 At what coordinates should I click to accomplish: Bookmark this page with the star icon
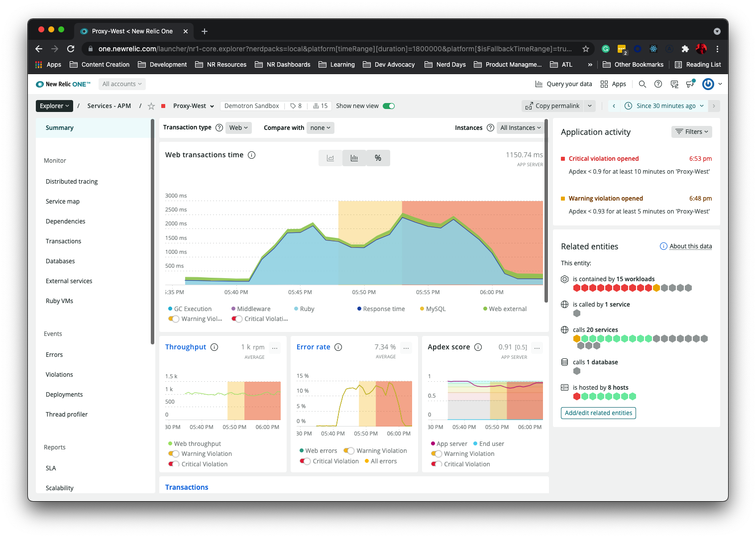[x=586, y=49]
